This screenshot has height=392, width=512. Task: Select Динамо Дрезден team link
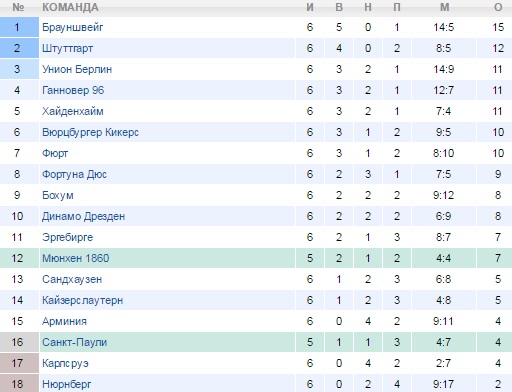83,216
